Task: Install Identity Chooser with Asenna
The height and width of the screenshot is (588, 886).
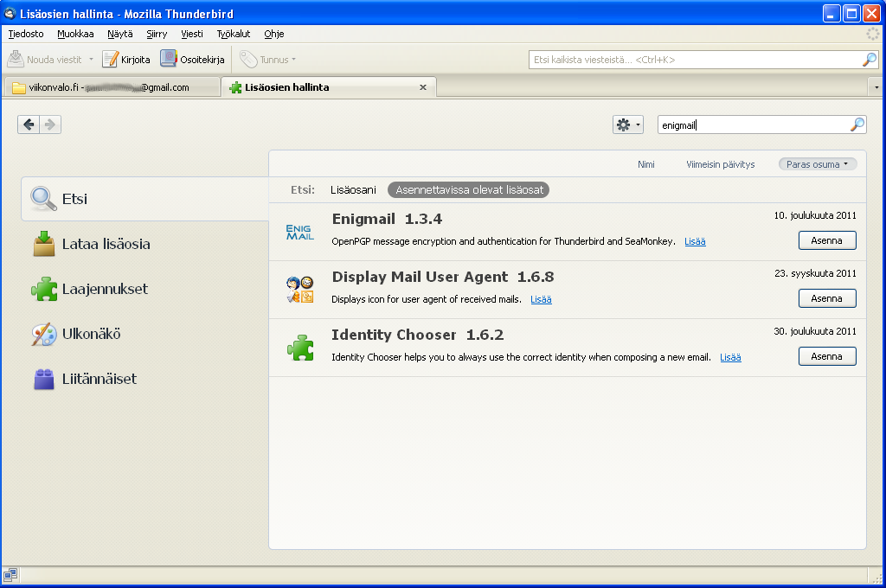Action: [827, 356]
